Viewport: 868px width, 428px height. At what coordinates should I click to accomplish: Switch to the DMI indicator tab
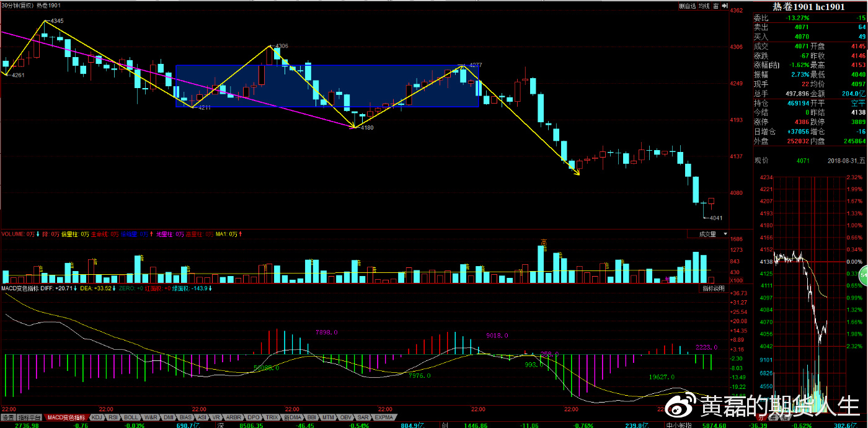[x=169, y=417]
